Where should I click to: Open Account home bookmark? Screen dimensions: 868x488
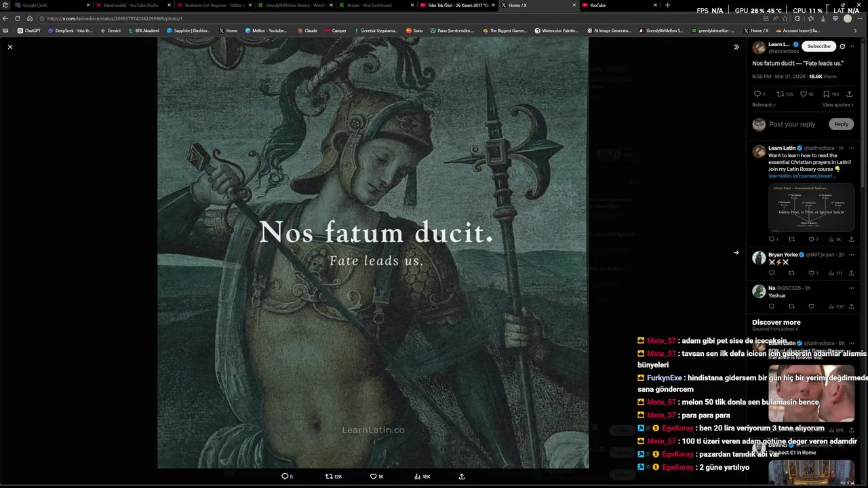tap(797, 30)
